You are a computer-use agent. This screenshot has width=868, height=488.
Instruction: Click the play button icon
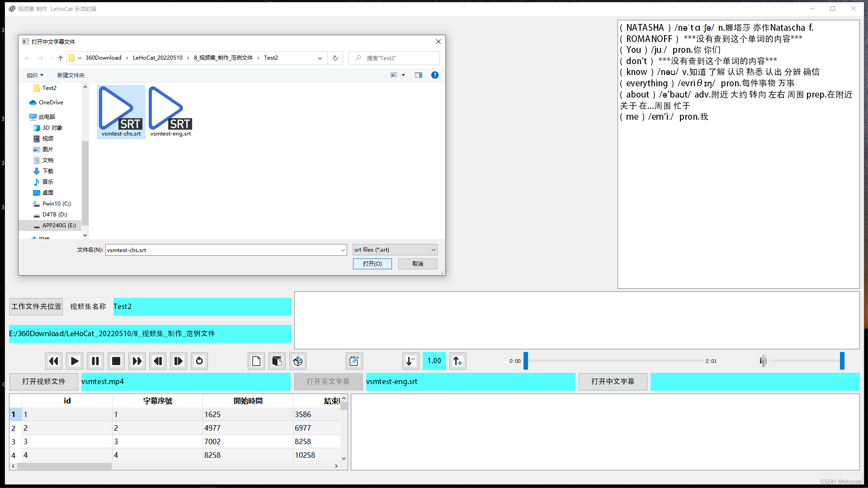75,361
